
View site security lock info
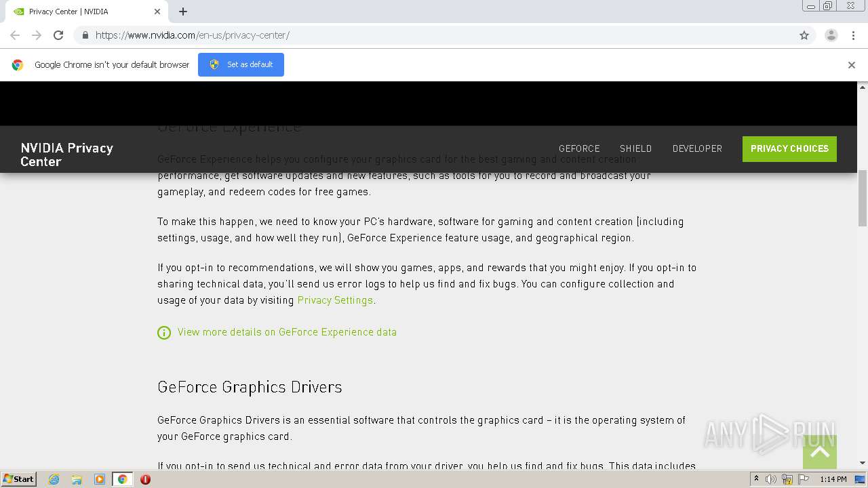coord(85,35)
